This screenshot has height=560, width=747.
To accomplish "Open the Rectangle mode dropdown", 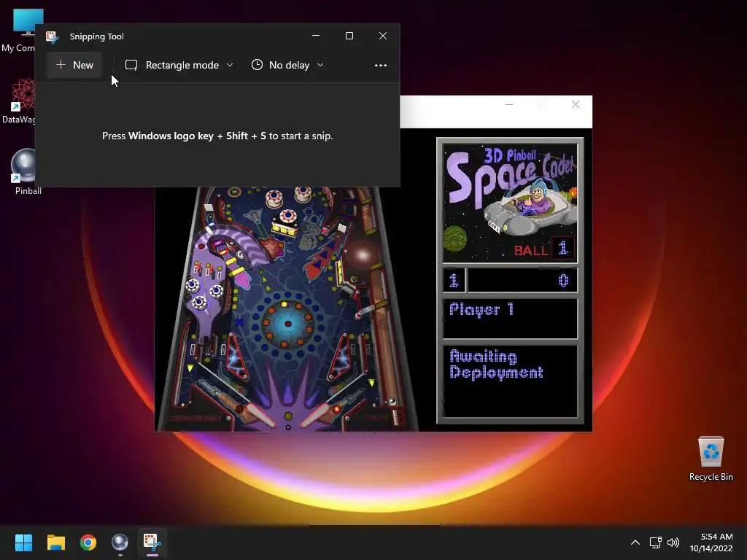I will [179, 65].
